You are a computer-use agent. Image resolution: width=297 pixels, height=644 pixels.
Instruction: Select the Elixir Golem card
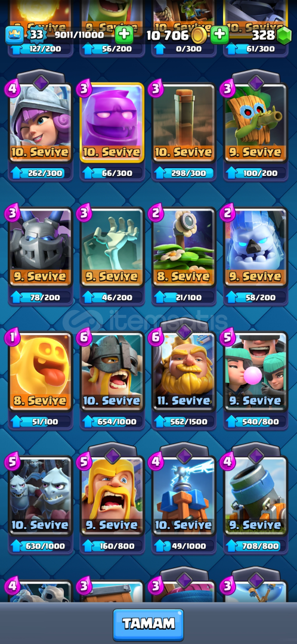tap(112, 122)
